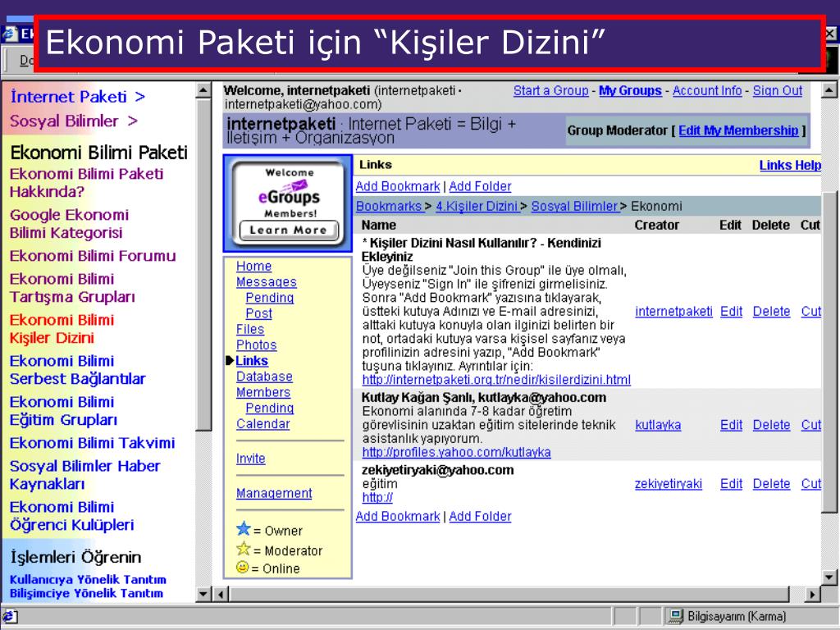The image size is (840, 630).
Task: Click main pane scrollbar down arrow
Action: pyautogui.click(x=829, y=577)
